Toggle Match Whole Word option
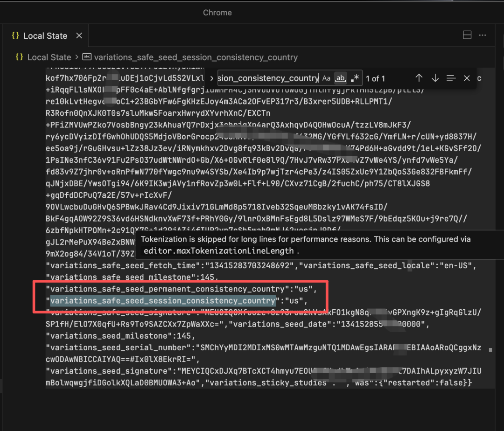Screen dimensions: 504x431 (341, 78)
